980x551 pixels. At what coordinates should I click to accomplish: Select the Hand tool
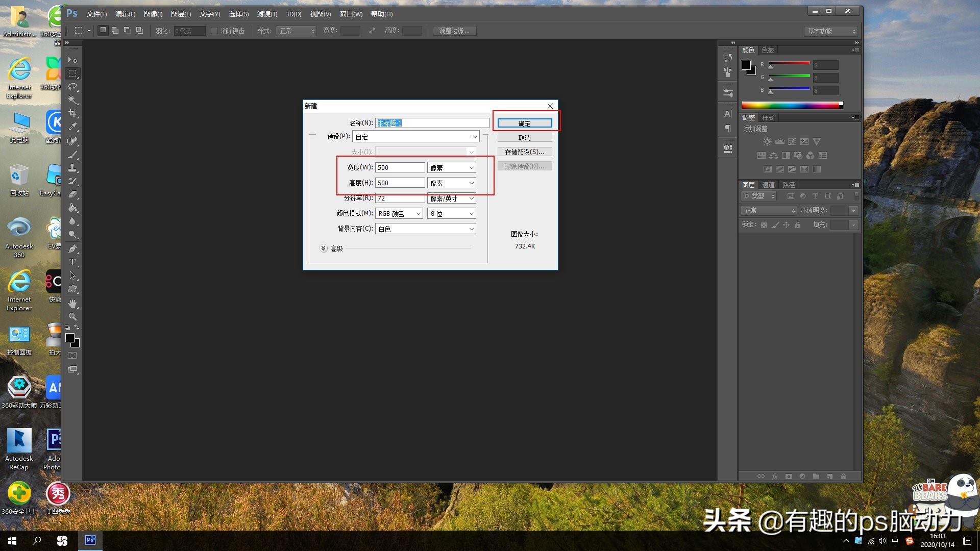point(72,304)
